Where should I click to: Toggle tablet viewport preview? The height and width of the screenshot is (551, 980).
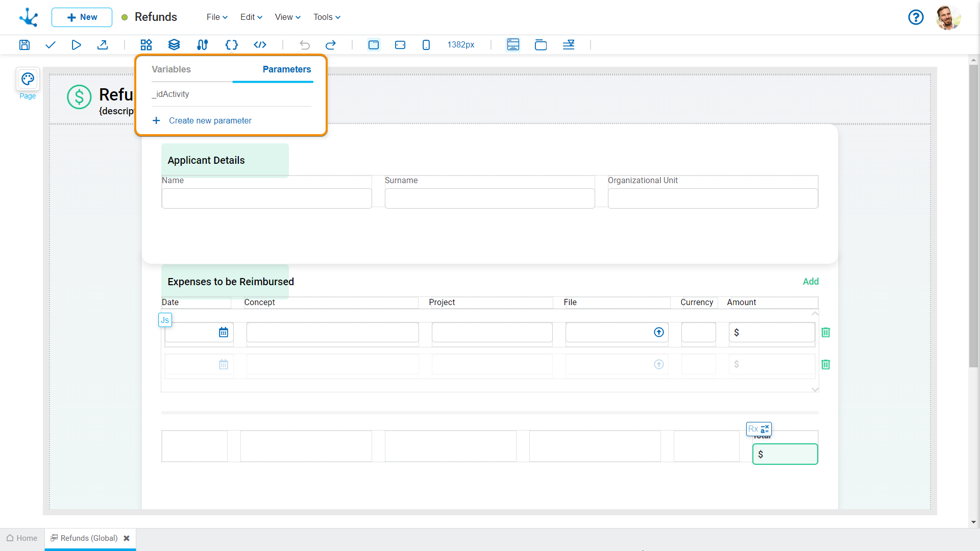(x=400, y=45)
